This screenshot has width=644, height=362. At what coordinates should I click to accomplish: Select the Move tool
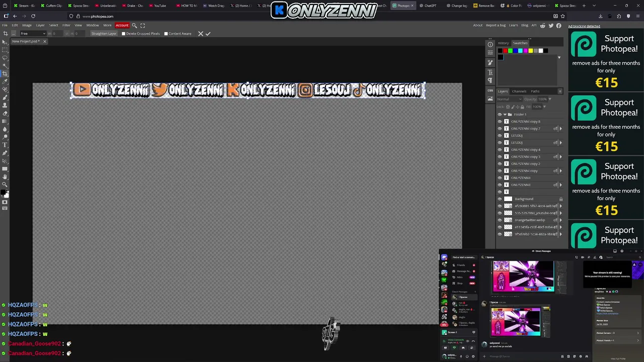tap(5, 42)
